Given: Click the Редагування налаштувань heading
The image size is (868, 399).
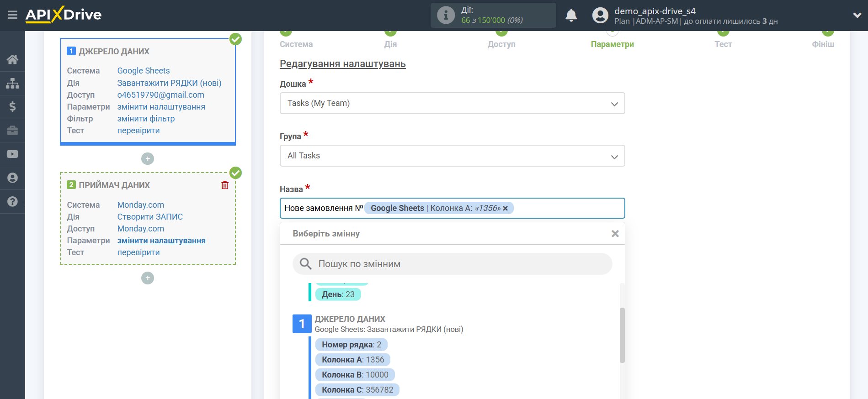Looking at the screenshot, I should (x=343, y=64).
